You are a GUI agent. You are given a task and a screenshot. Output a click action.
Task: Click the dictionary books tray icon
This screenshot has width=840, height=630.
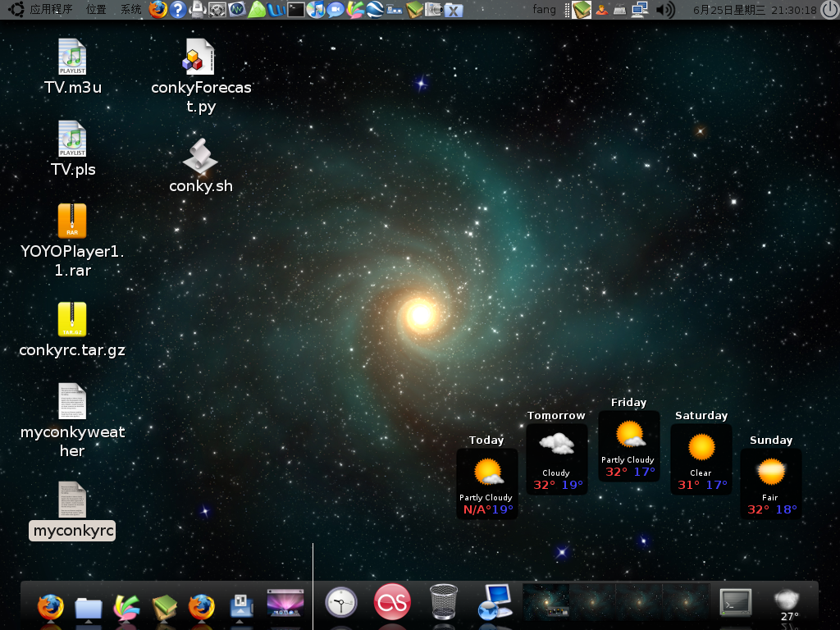point(582,9)
